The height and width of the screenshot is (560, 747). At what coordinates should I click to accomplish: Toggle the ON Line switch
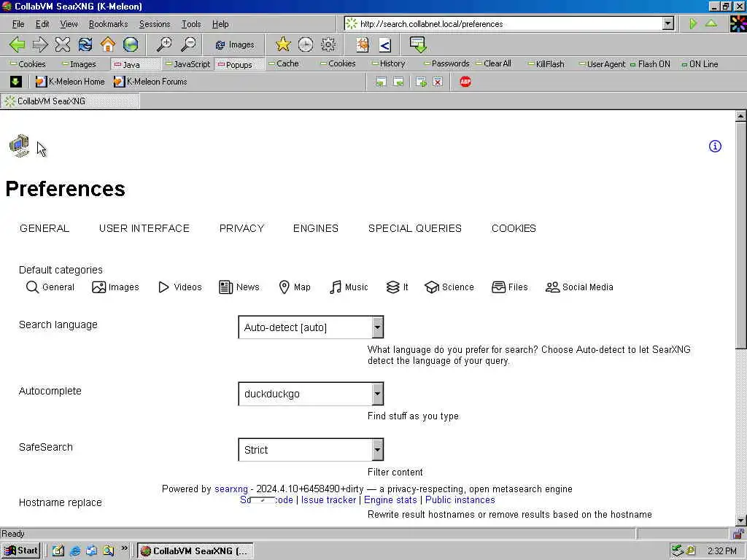click(x=700, y=64)
